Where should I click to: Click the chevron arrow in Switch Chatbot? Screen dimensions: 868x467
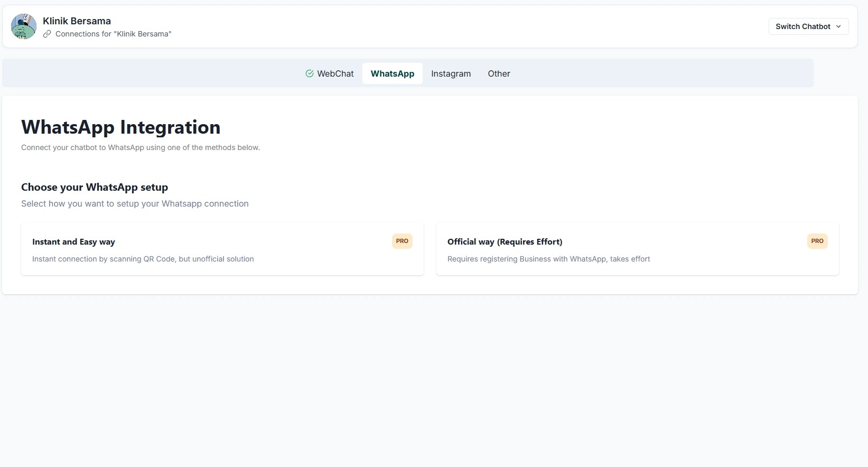(x=838, y=26)
